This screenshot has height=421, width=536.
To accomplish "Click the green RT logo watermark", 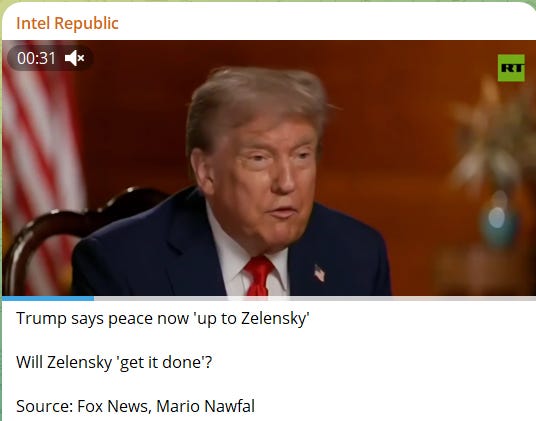I will (x=511, y=68).
